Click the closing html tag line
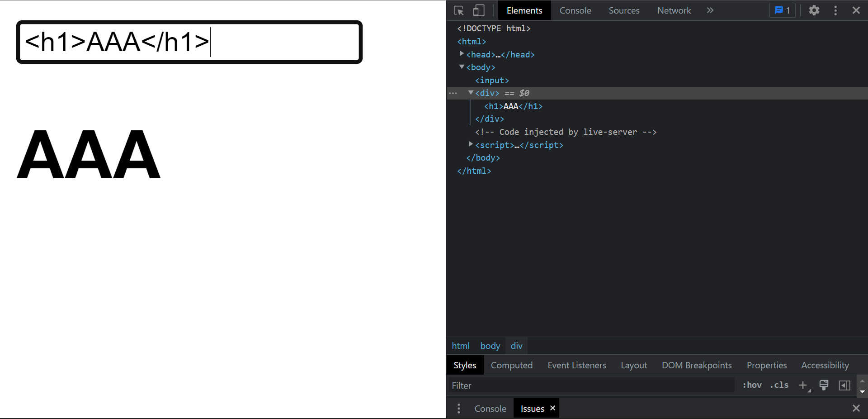 (474, 171)
